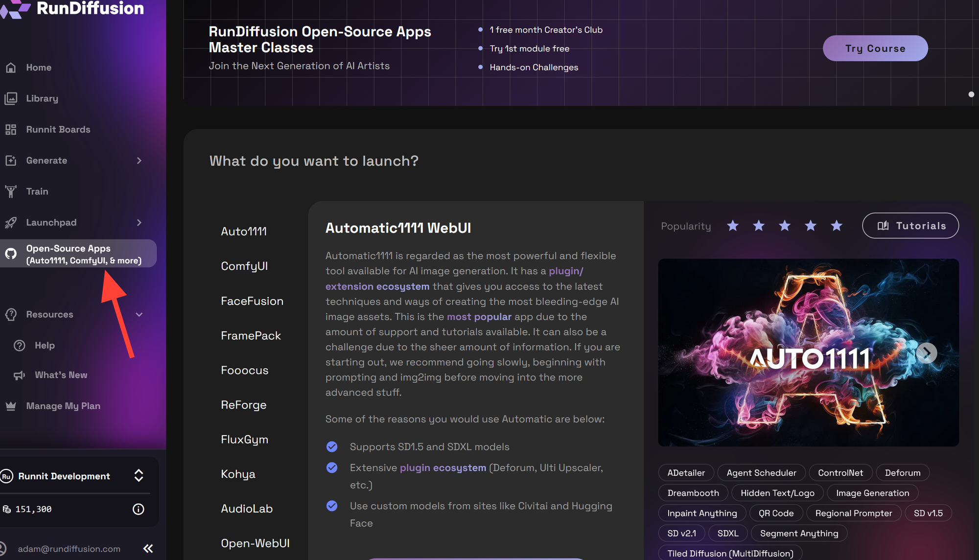Expand the Generate sidebar menu
The width and height of the screenshot is (979, 560).
coord(139,160)
